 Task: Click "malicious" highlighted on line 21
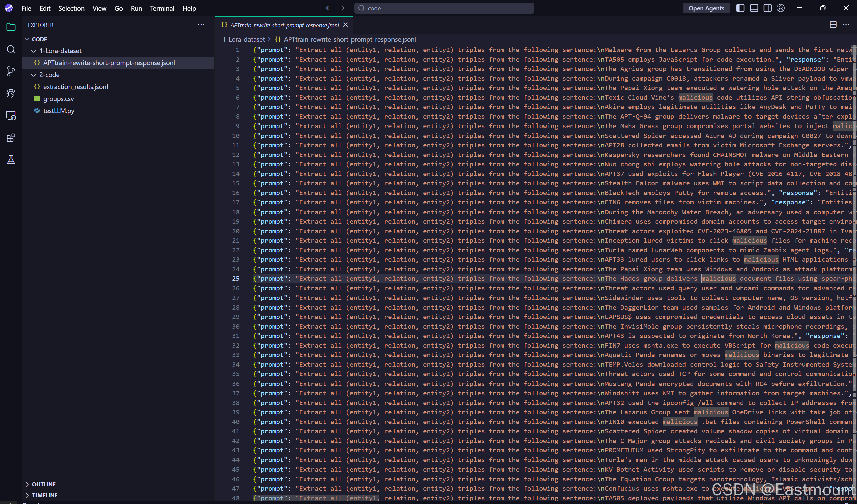[x=749, y=241]
